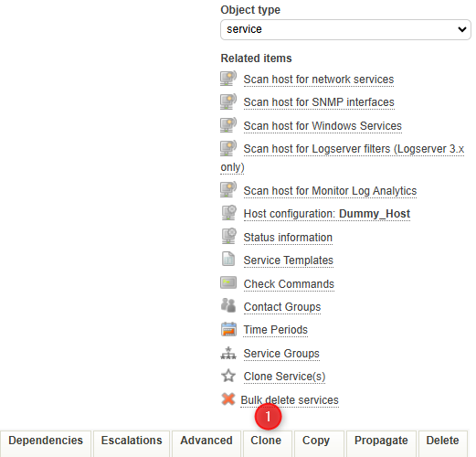Click the Delete button
This screenshot has width=476, height=457.
[442, 441]
